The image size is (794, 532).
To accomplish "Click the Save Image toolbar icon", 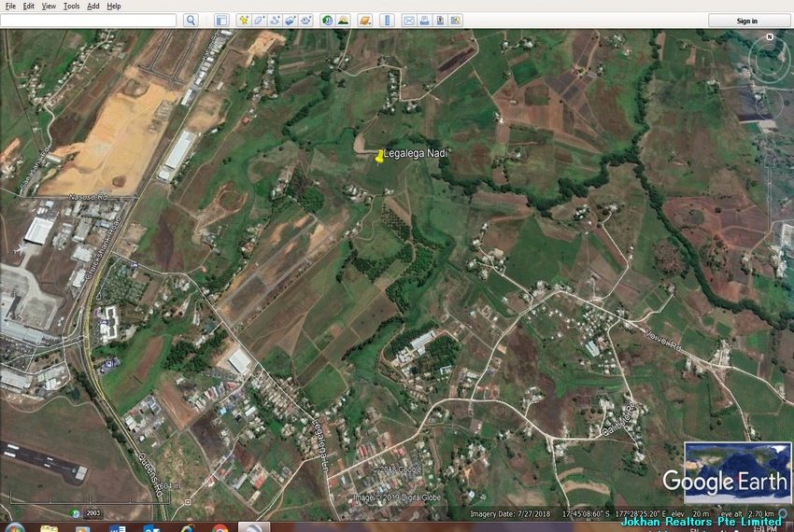I will (439, 21).
